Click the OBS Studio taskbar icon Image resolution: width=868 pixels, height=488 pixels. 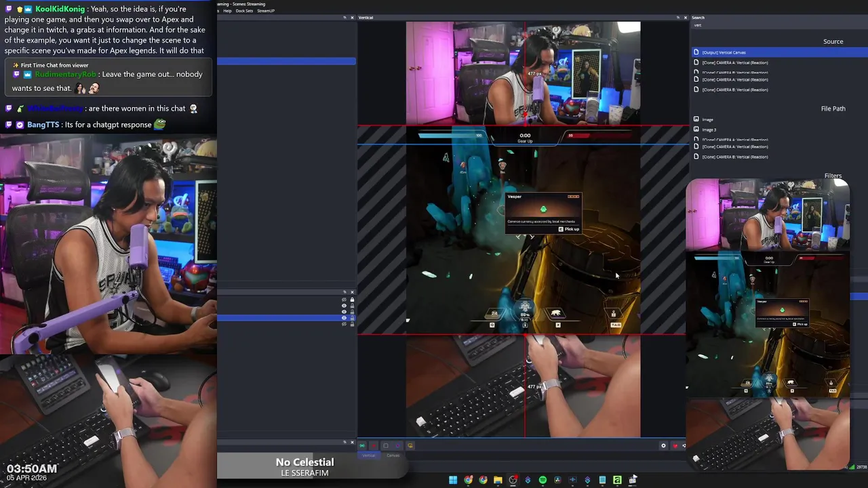point(513,480)
